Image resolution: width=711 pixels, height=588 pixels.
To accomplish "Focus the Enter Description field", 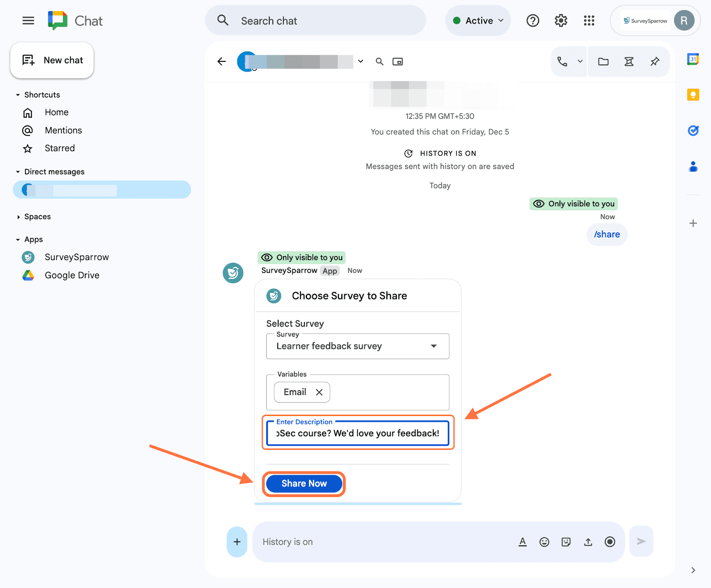I will pyautogui.click(x=357, y=433).
